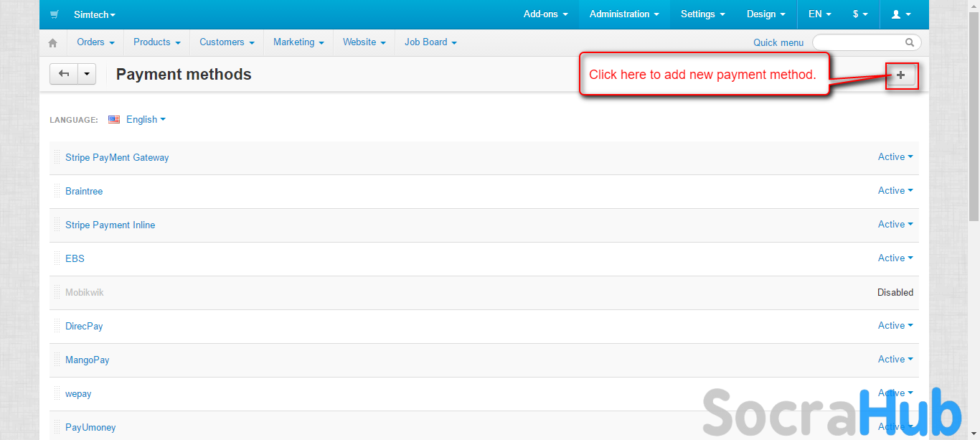Image resolution: width=980 pixels, height=440 pixels.
Task: Expand the English language selector
Action: [x=146, y=120]
